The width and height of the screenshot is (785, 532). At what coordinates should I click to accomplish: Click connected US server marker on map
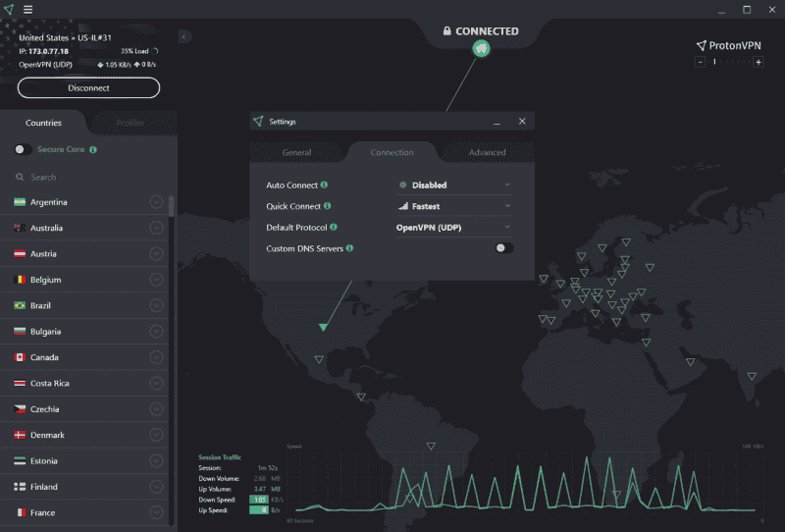(x=324, y=327)
